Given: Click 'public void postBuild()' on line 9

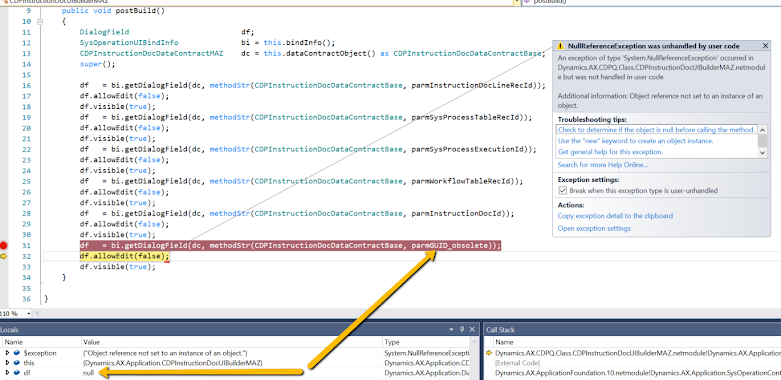Looking at the screenshot, I should pos(113,10).
